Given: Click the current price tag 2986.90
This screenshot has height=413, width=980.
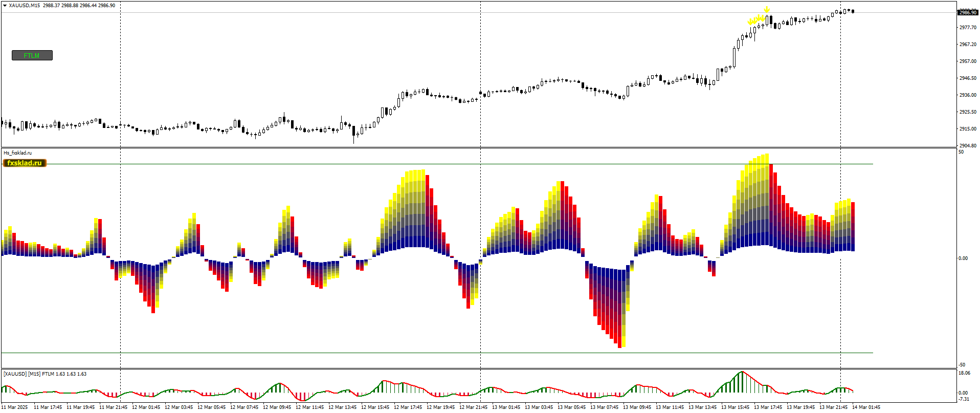Looking at the screenshot, I should coord(968,12).
